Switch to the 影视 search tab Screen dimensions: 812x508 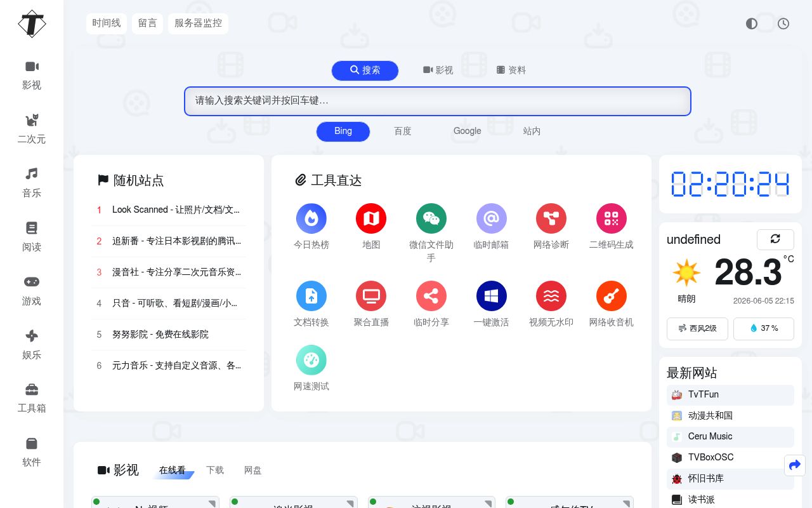pyautogui.click(x=438, y=70)
